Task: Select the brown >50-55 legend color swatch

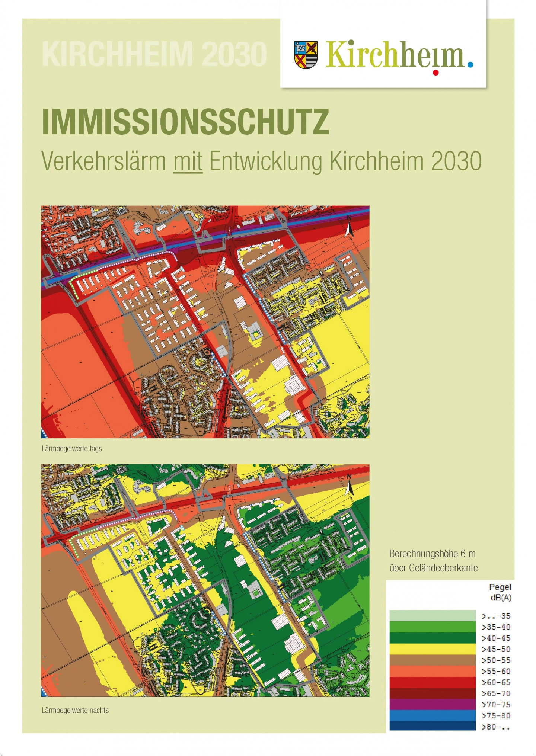Action: 433,660
